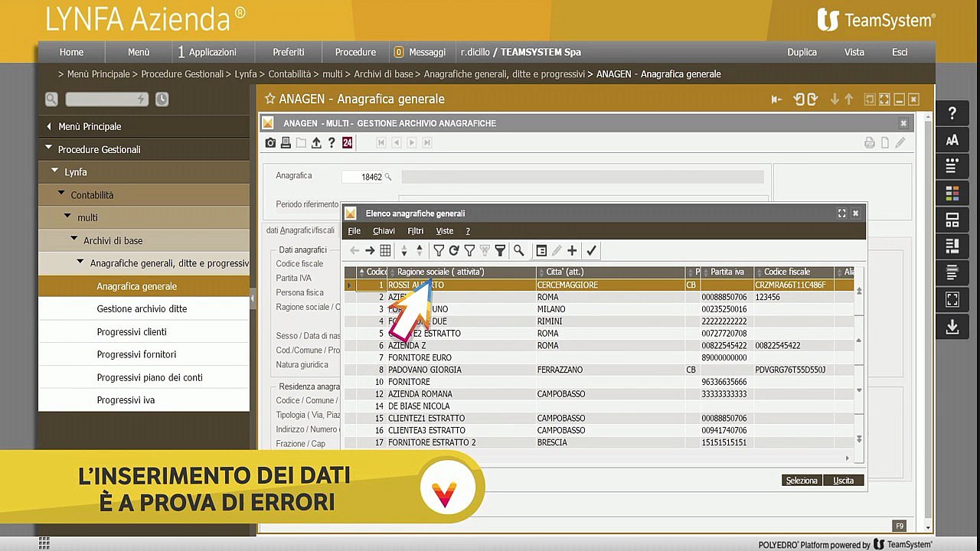Click the refresh filter icon in list toolbar

454,250
